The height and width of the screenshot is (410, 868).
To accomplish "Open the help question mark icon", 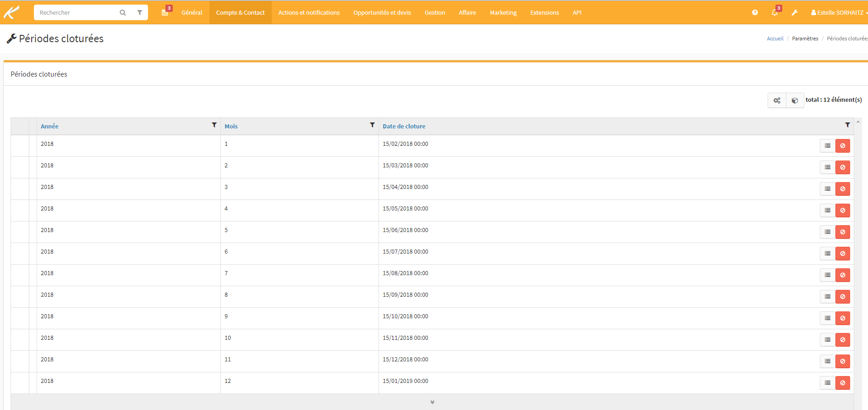I will tap(755, 12).
